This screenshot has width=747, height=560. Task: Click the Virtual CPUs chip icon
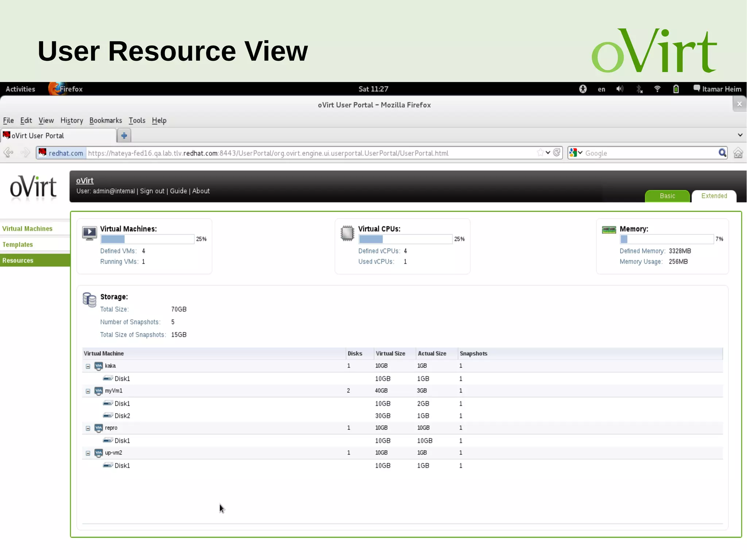pyautogui.click(x=347, y=233)
